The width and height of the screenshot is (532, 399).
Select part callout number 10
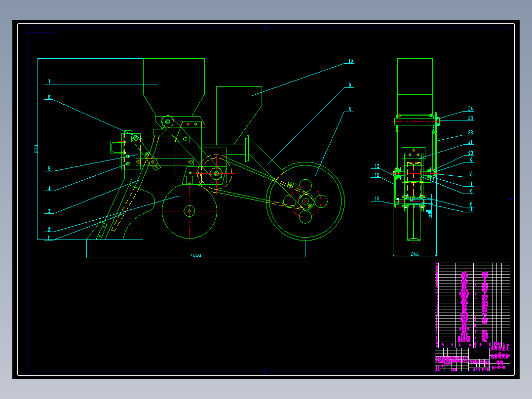(x=350, y=61)
